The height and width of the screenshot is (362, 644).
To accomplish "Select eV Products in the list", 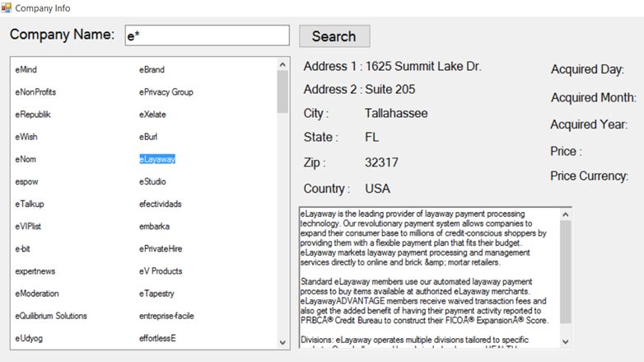I will (161, 271).
